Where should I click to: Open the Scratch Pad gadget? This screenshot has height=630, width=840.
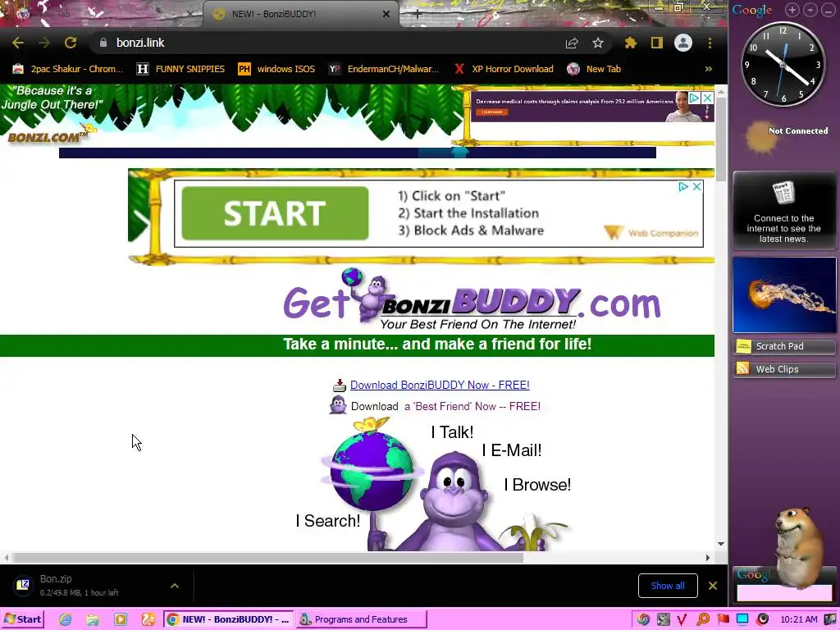pyautogui.click(x=783, y=346)
